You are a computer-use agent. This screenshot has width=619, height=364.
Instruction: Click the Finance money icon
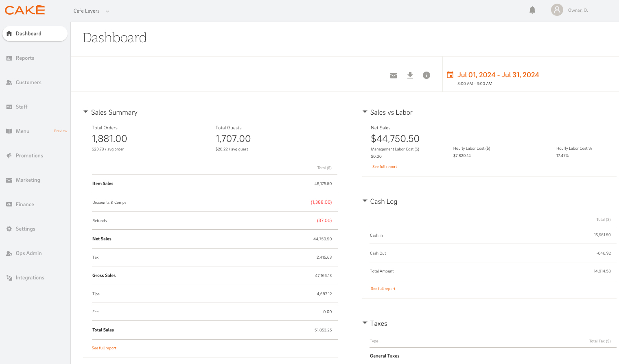(x=9, y=205)
